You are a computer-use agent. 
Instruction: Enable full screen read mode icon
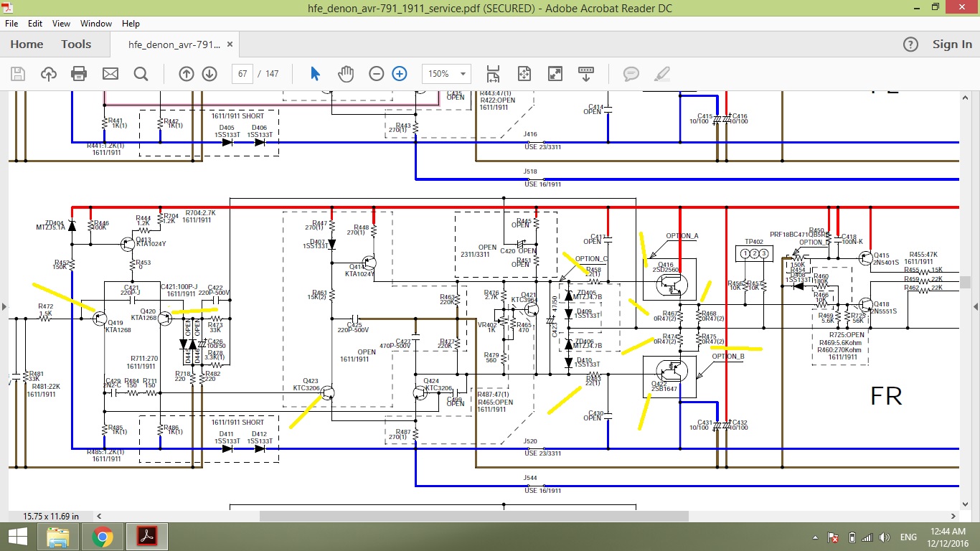(x=555, y=74)
